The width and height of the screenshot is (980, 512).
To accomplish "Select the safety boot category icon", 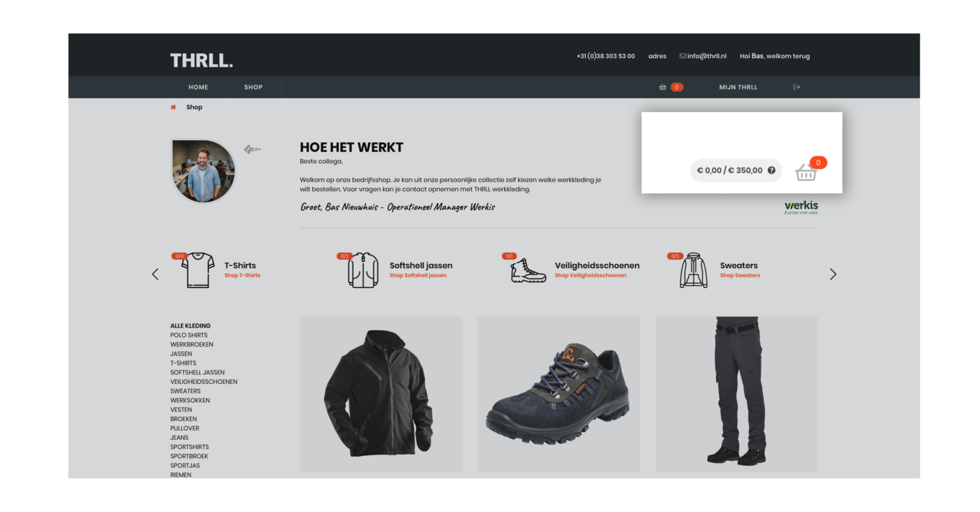I will pos(528,270).
